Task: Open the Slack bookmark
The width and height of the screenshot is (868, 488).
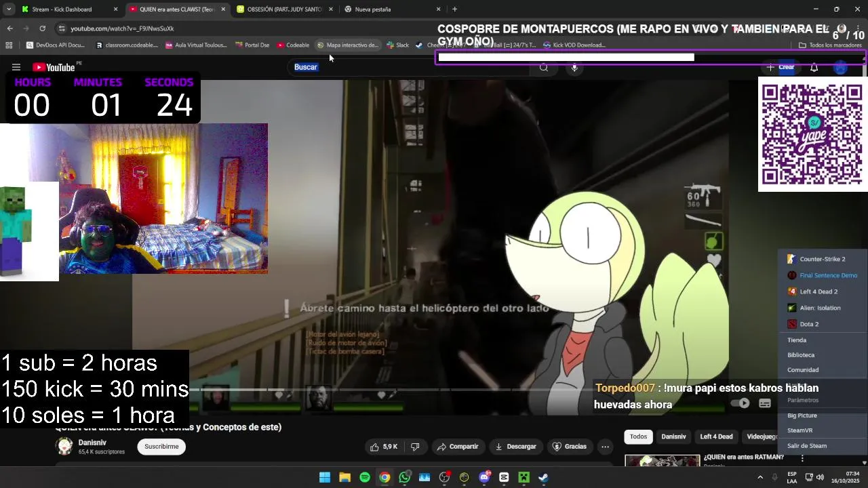Action: 398,45
